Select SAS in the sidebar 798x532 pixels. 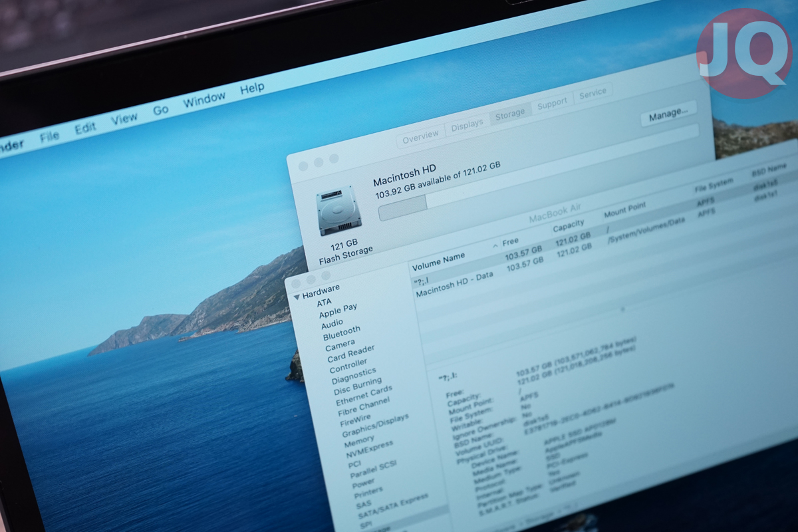pyautogui.click(x=364, y=505)
